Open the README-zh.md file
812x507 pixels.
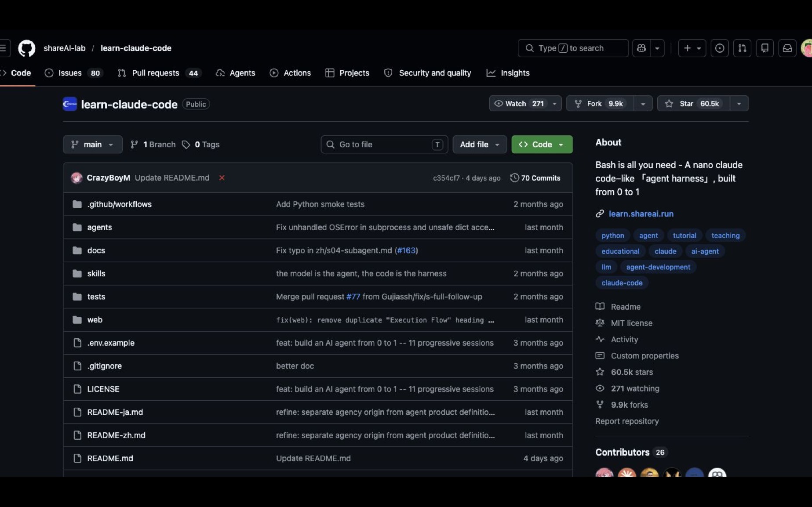coord(116,435)
